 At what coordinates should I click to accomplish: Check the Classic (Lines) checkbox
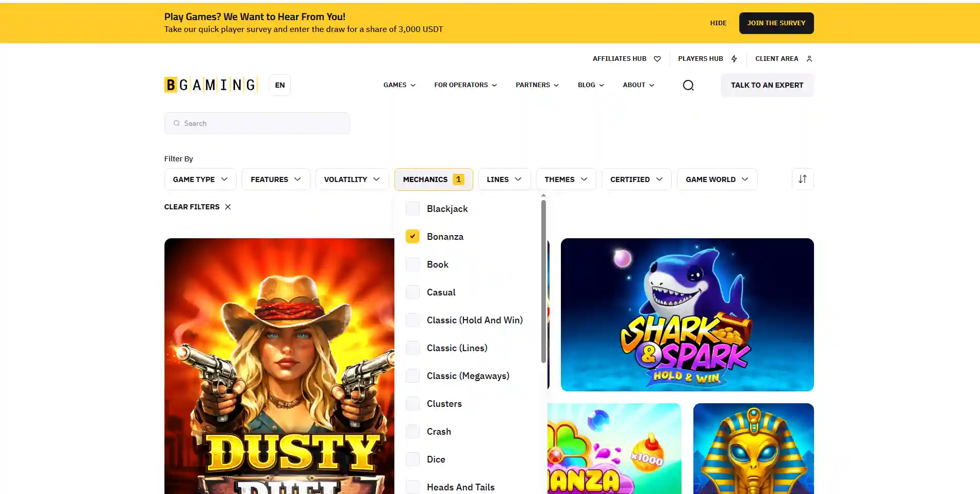(412, 348)
